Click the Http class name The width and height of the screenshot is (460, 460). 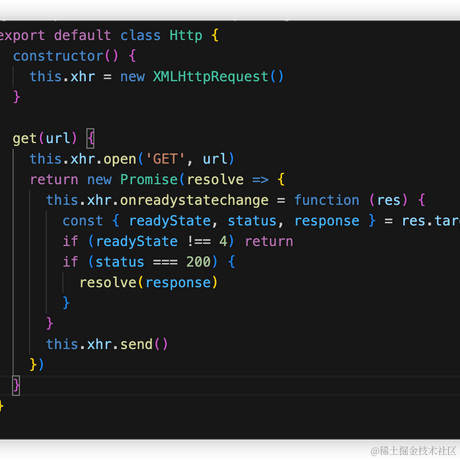click(x=186, y=35)
